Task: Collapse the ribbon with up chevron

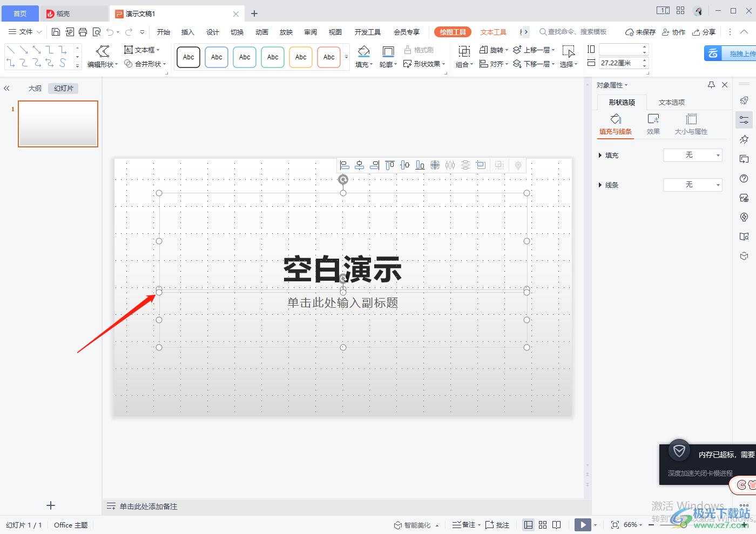Action: coord(744,32)
